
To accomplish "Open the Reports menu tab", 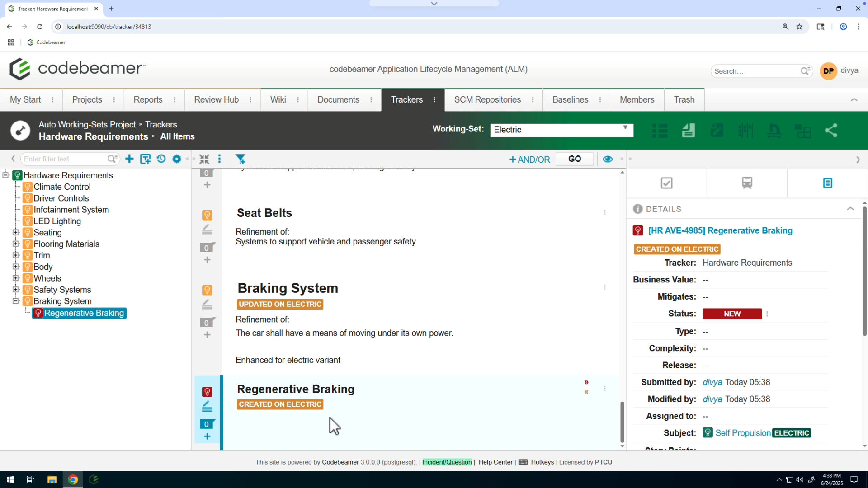I will pos(148,99).
